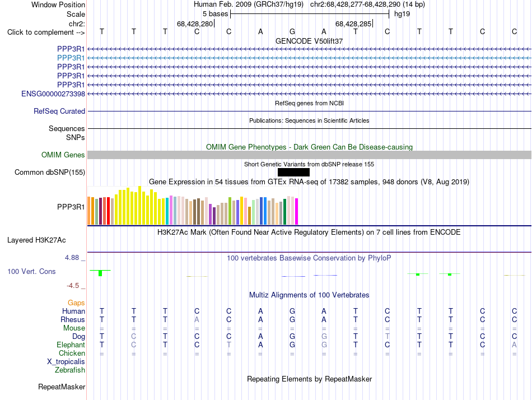532x400 pixels.
Task: Click the 68,428,285 position marker
Action: (353, 24)
